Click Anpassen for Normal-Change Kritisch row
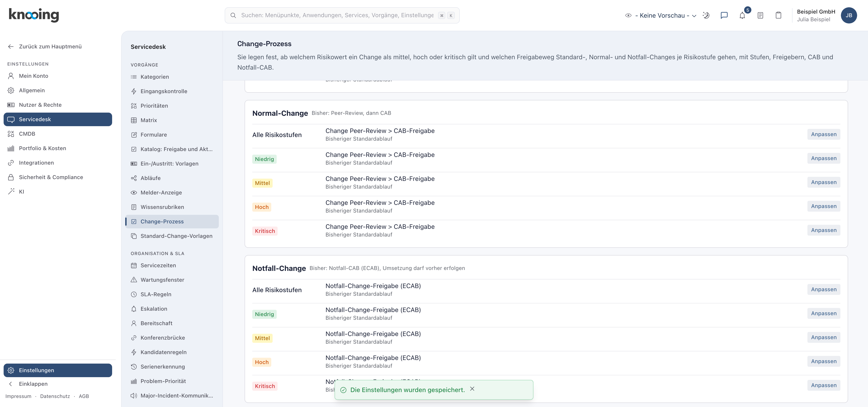 point(823,230)
